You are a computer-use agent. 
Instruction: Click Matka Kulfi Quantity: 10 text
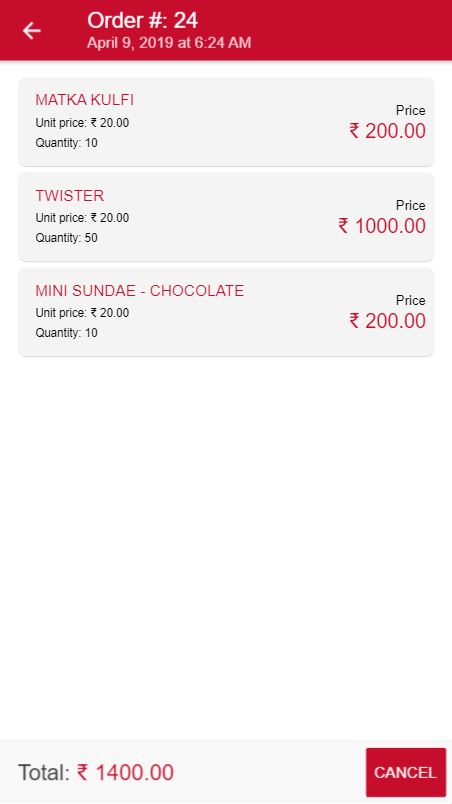tap(66, 143)
